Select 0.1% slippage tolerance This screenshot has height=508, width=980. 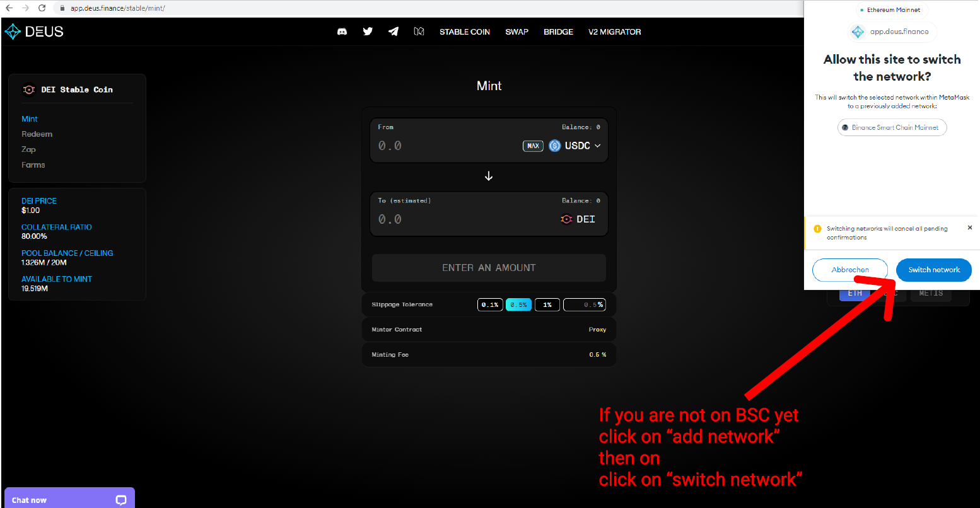[x=490, y=305]
